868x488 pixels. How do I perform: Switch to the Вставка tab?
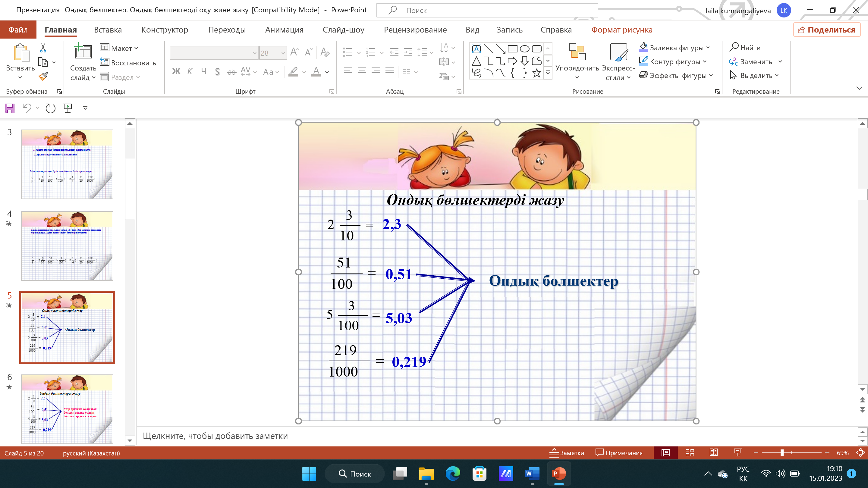(108, 30)
